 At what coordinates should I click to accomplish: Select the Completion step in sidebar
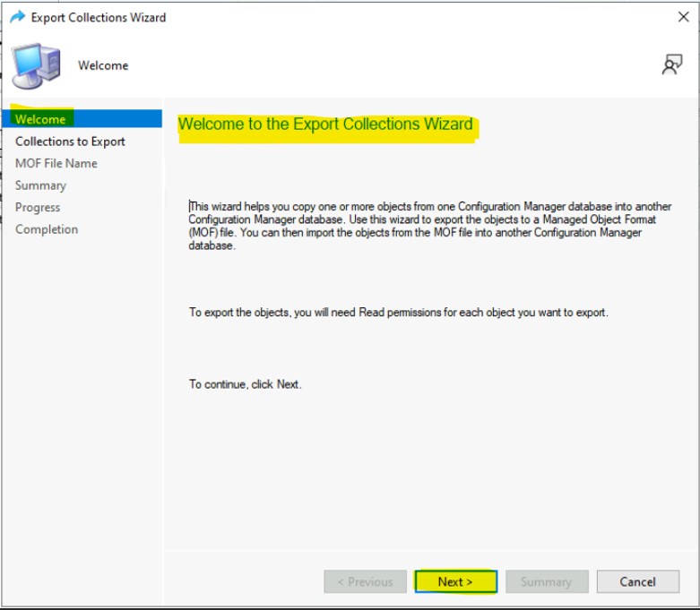[x=47, y=229]
